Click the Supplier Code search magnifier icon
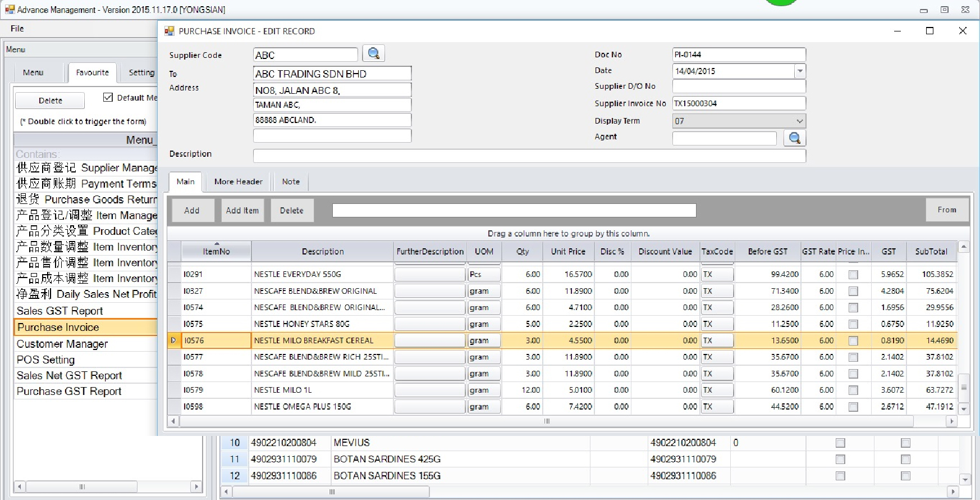 [x=373, y=54]
